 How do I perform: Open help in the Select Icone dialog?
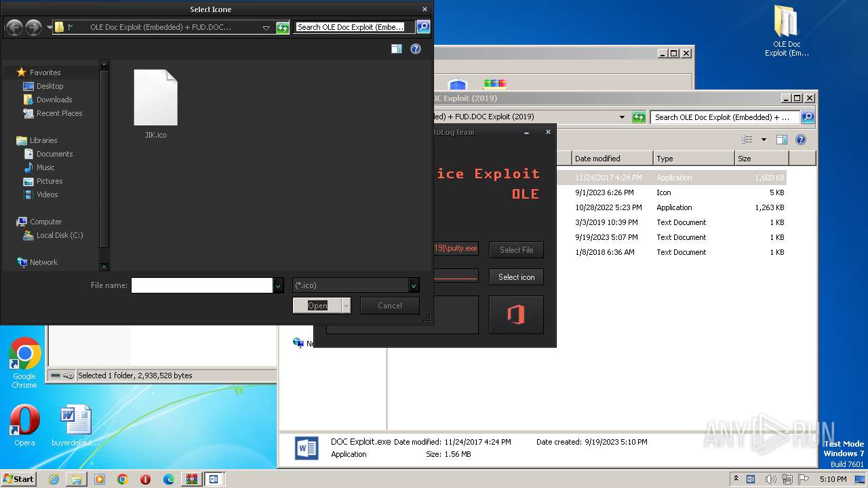(x=416, y=49)
